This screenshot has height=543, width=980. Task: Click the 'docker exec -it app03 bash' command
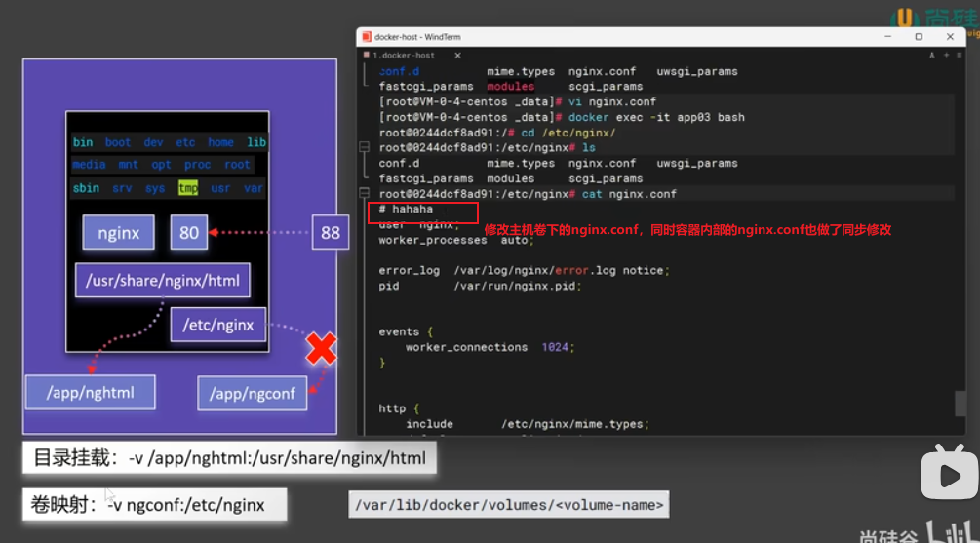[656, 118]
